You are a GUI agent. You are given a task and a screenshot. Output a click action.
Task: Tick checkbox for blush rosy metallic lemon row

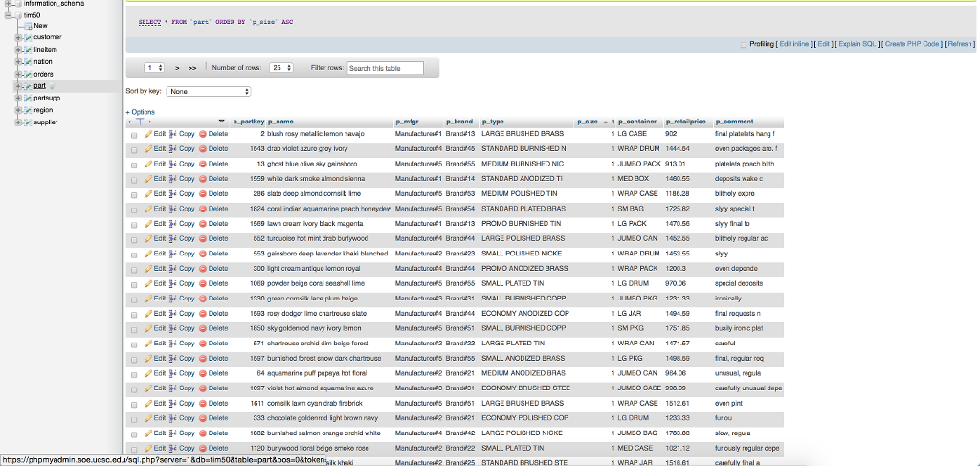[134, 135]
